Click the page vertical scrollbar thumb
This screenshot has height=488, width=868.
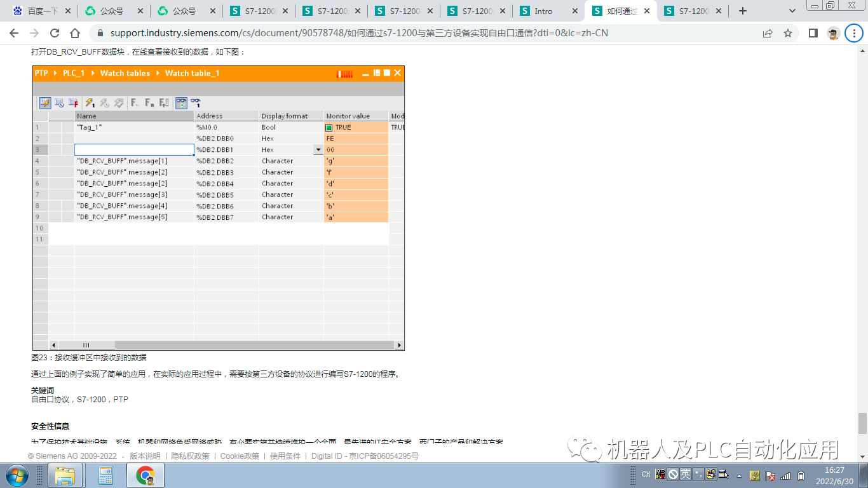862,423
